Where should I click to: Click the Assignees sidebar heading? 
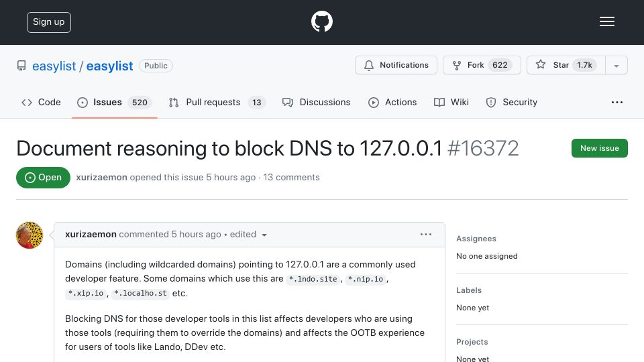point(476,239)
